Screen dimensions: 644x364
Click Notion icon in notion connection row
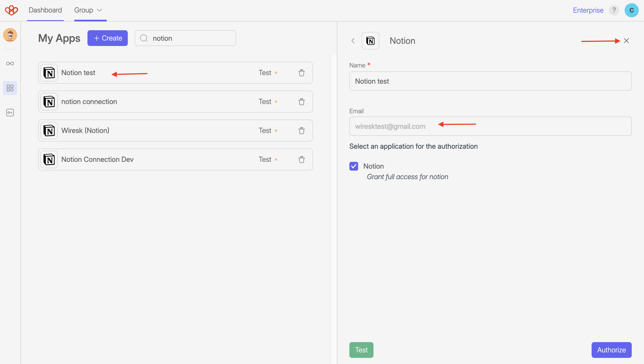coord(49,102)
